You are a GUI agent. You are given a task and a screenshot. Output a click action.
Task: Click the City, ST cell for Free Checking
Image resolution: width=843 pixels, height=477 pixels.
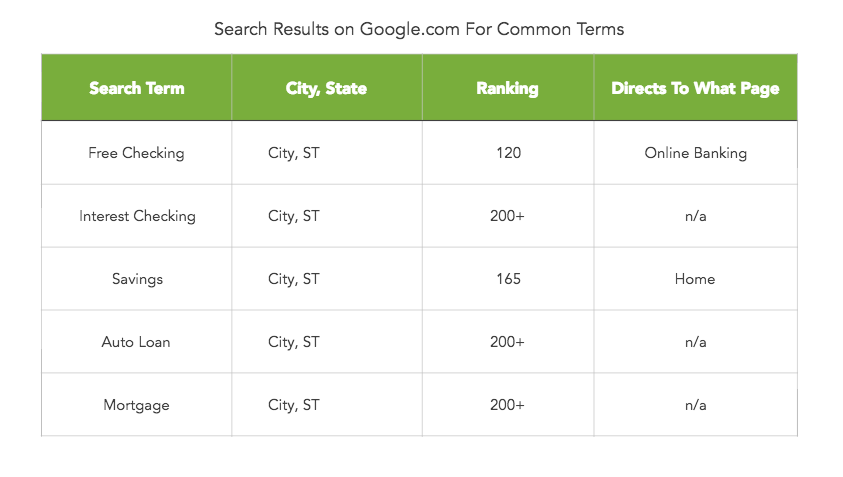tap(294, 153)
